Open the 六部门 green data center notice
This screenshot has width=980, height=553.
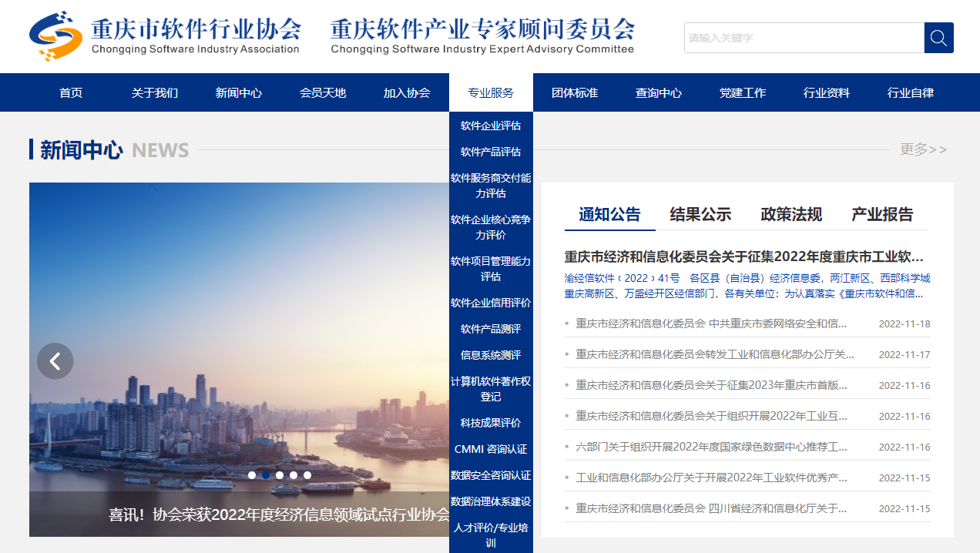pyautogui.click(x=711, y=447)
